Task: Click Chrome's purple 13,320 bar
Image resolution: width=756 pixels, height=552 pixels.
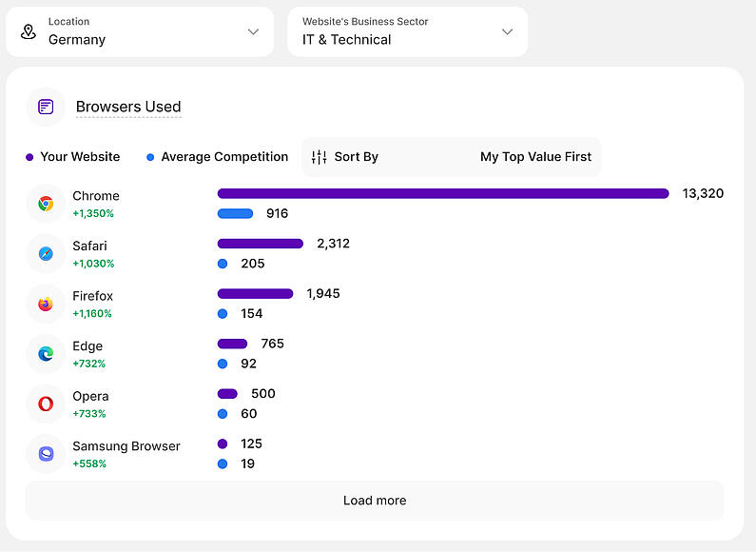Action: click(443, 193)
